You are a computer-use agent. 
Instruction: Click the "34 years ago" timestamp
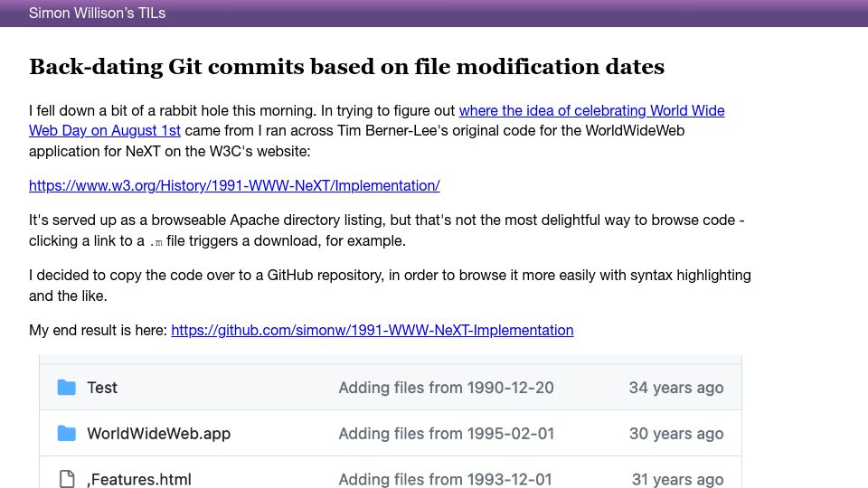(x=676, y=388)
